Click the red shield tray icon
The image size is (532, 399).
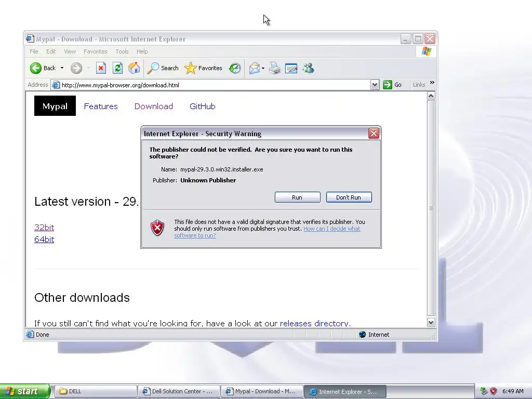point(494,391)
